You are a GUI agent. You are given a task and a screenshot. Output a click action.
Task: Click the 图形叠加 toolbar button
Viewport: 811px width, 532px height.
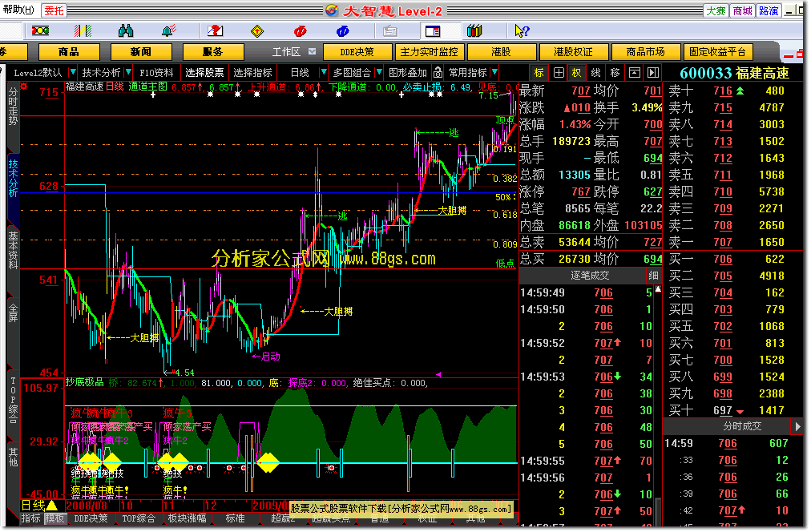coord(408,72)
